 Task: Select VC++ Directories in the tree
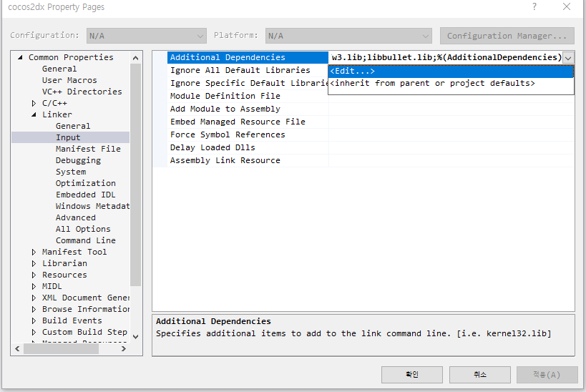[82, 92]
